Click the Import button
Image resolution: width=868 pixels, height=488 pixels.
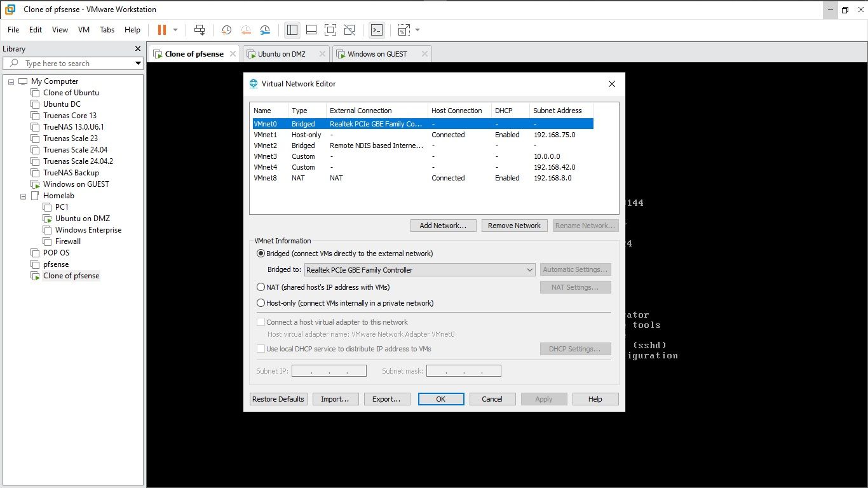click(x=336, y=399)
